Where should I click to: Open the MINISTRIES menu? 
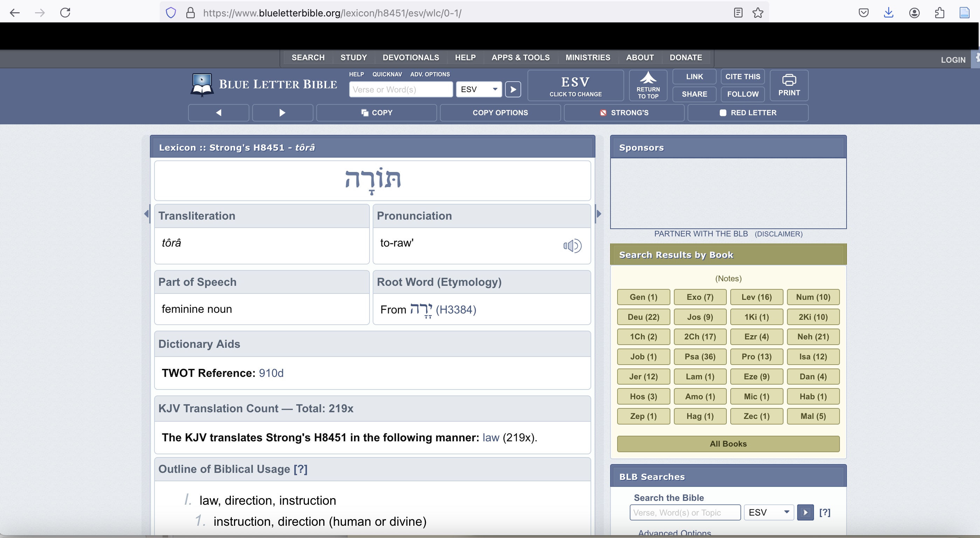[587, 57]
